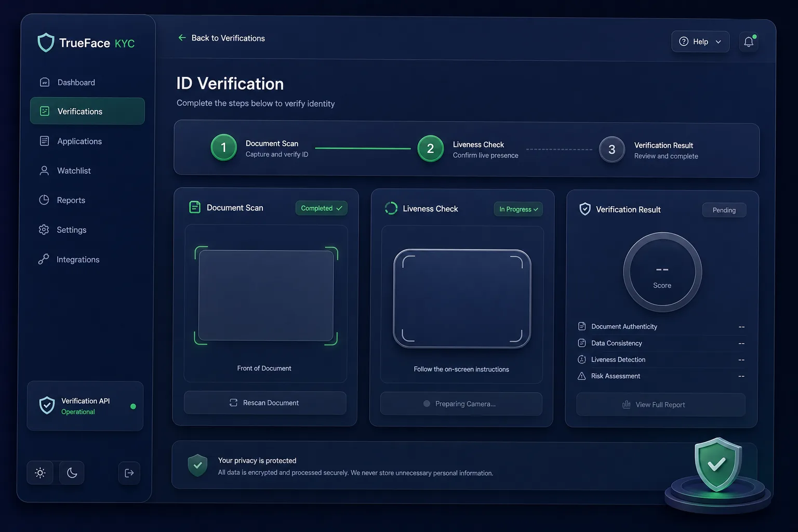This screenshot has width=798, height=532.
Task: Click the Front of Document preview
Action: pyautogui.click(x=266, y=296)
